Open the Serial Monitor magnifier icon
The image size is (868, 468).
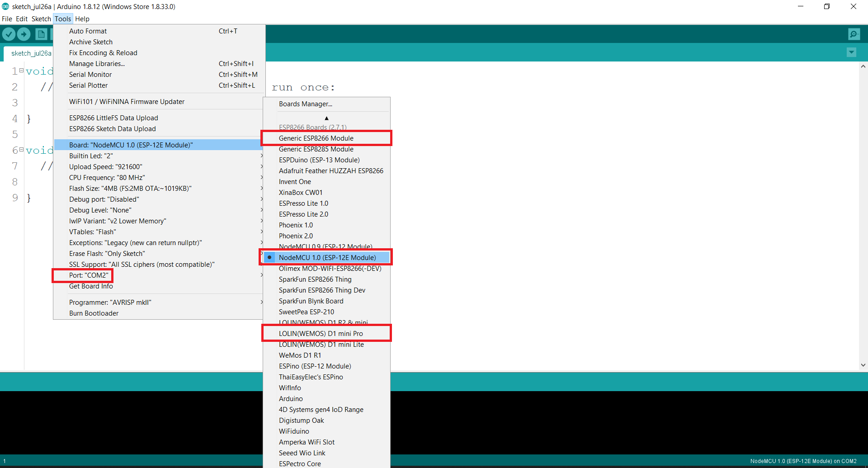coord(854,34)
